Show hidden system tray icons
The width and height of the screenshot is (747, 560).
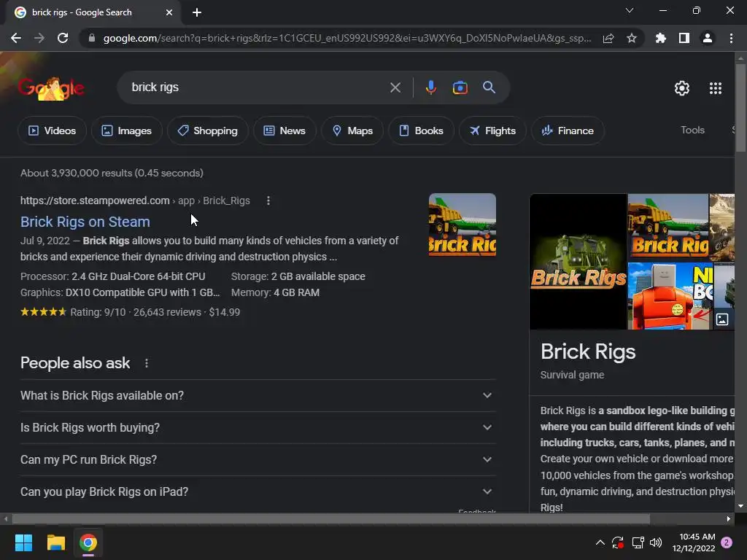click(600, 542)
